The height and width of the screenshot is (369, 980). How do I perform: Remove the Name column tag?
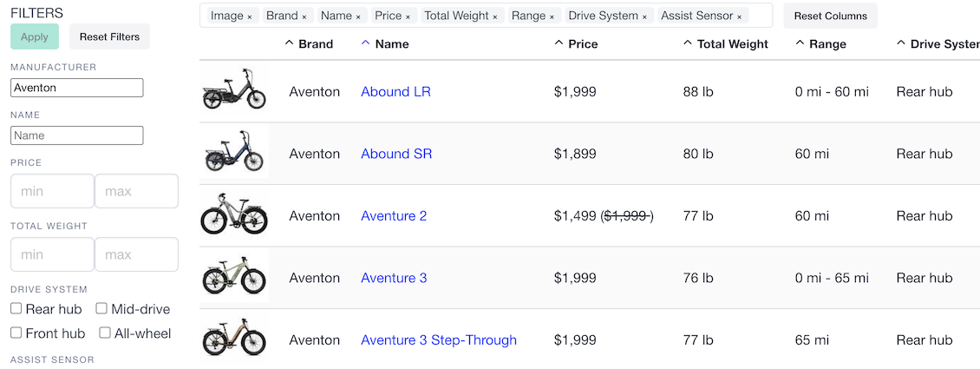(x=358, y=16)
